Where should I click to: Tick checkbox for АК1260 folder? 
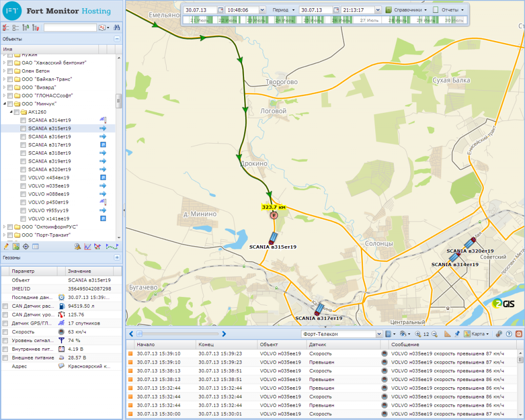(x=16, y=112)
